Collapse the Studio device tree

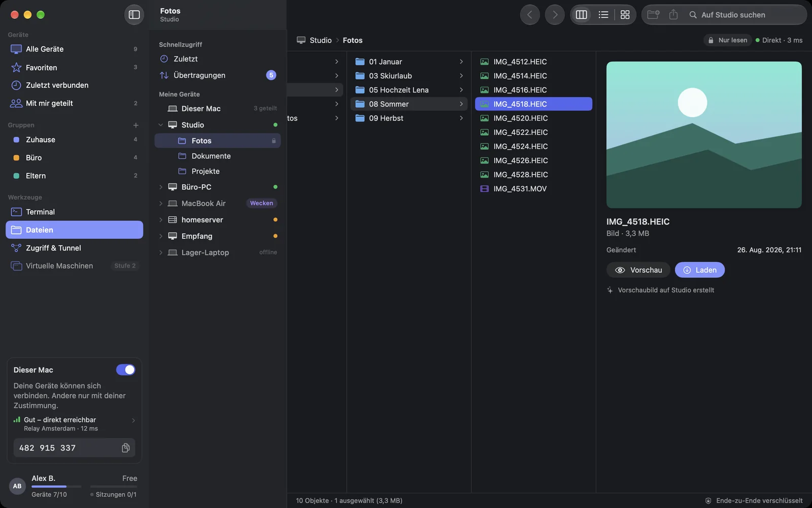161,125
